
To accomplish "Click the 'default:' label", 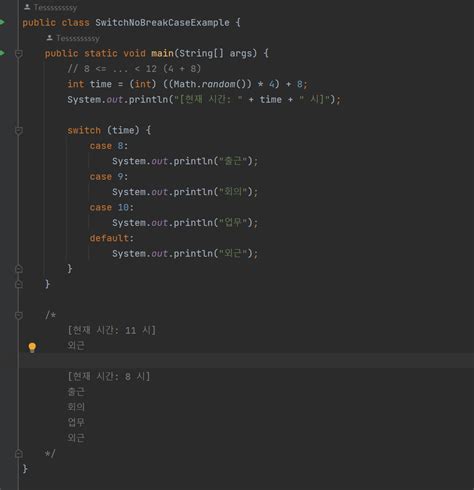I will [x=112, y=238].
